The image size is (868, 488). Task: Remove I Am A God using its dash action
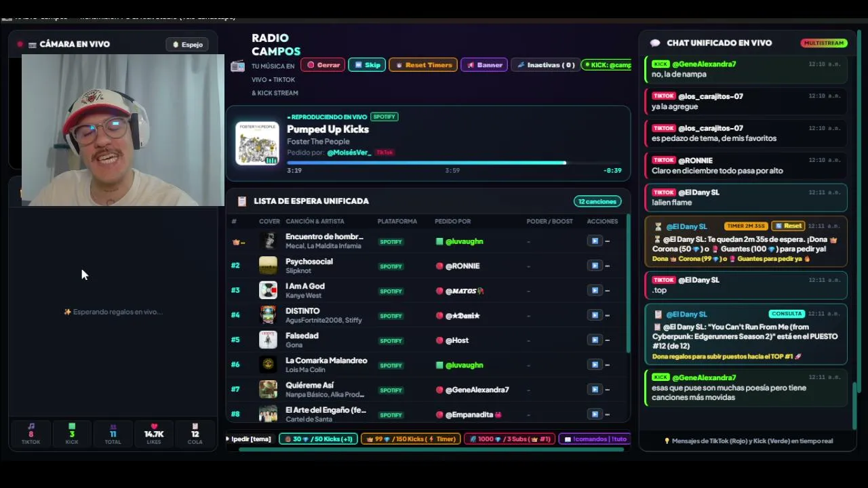tap(607, 291)
